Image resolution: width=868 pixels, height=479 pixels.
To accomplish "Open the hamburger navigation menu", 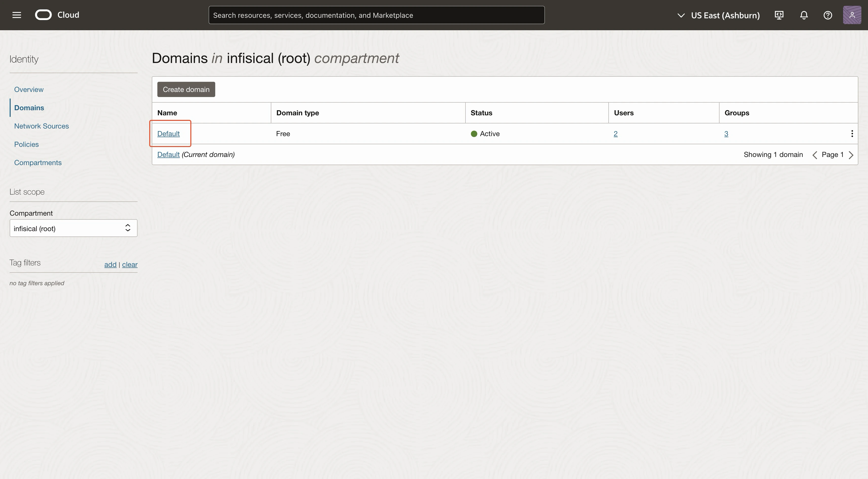I will point(16,15).
